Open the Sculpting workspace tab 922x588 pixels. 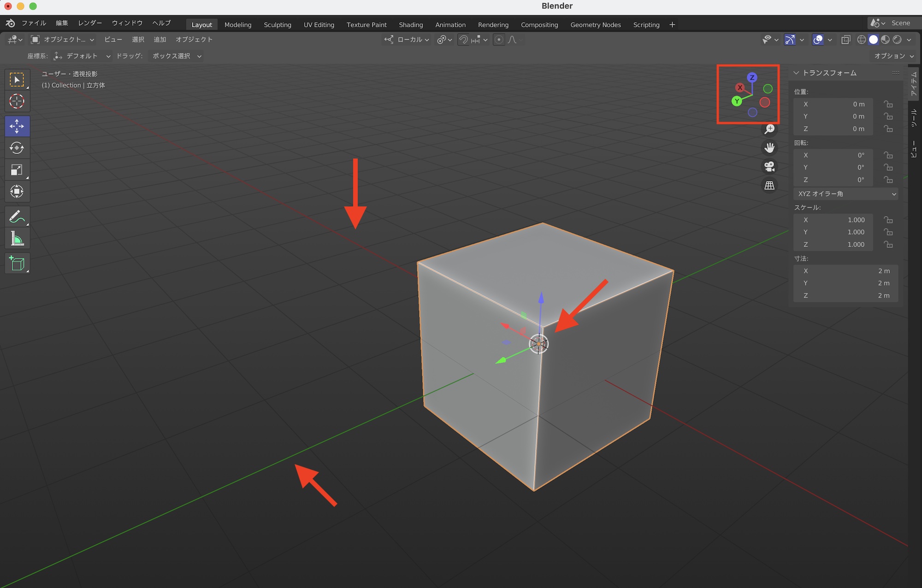click(x=278, y=25)
